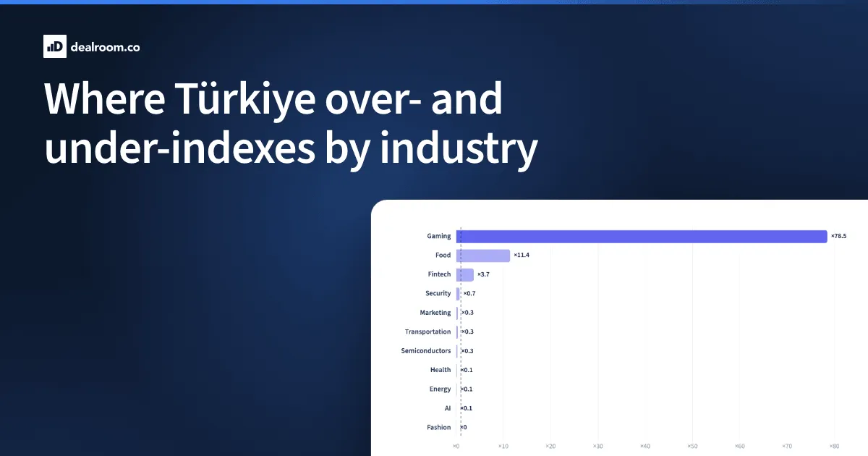
Task: Select the Fashion category label
Action: [x=439, y=428]
